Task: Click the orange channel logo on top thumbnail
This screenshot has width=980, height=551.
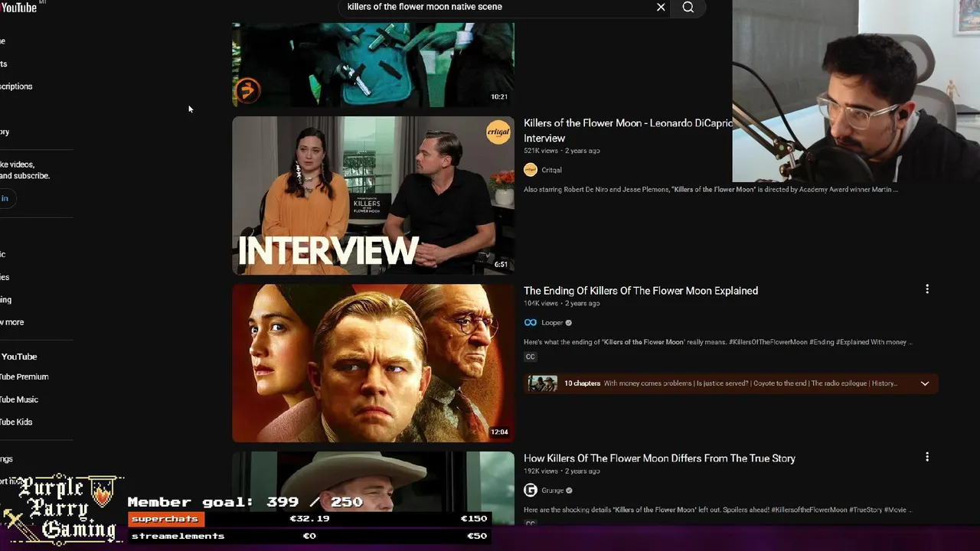Action: [x=247, y=90]
